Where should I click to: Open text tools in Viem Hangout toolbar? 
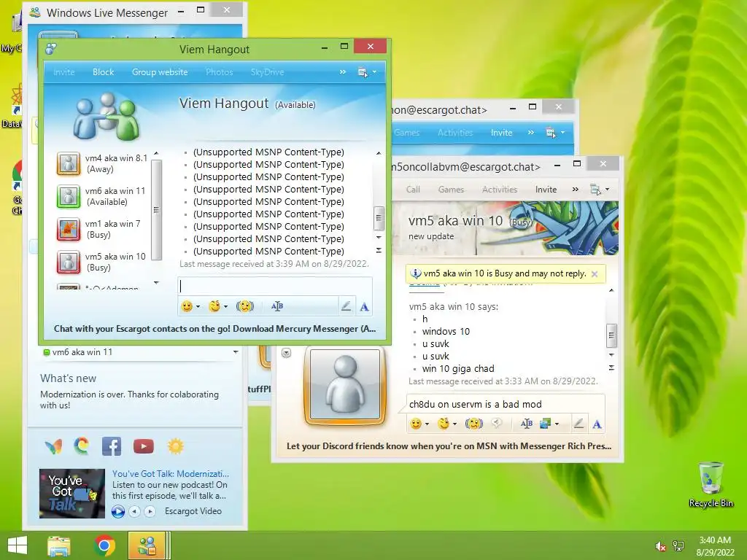click(x=276, y=307)
